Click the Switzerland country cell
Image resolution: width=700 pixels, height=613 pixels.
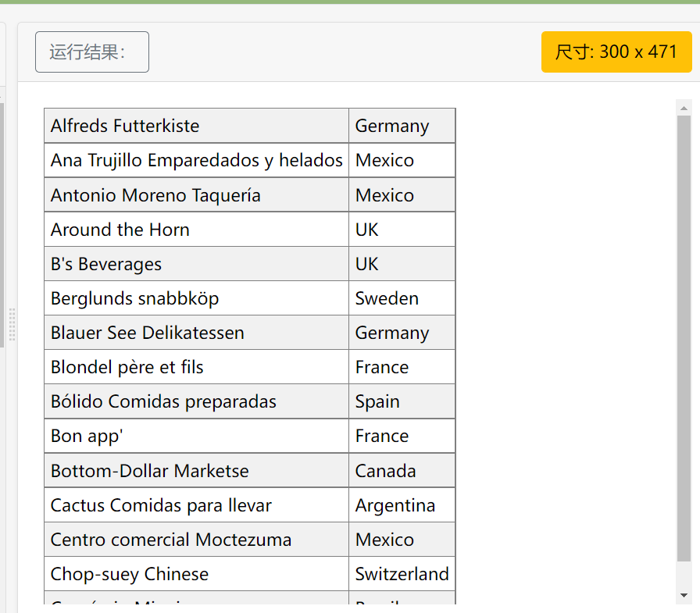pyautogui.click(x=402, y=574)
